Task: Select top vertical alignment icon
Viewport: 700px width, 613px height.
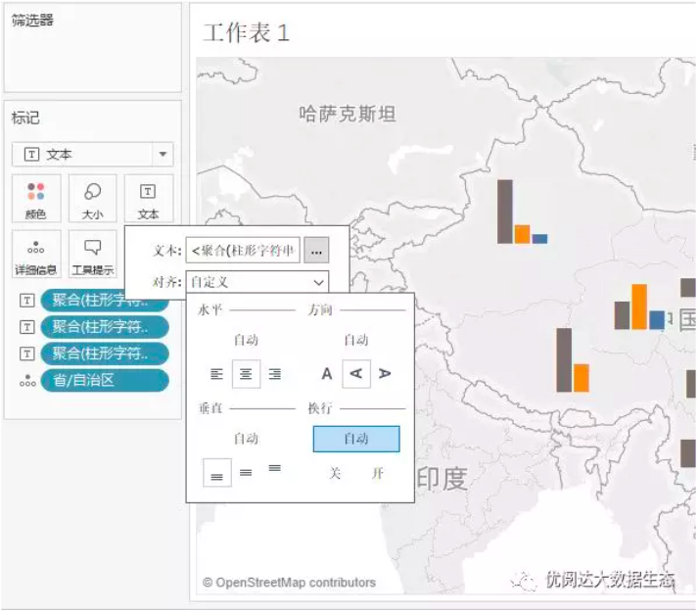Action: tap(274, 468)
